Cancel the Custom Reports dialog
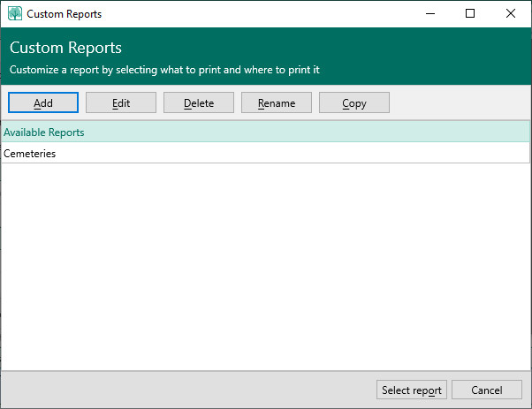This screenshot has width=532, height=409. click(486, 390)
